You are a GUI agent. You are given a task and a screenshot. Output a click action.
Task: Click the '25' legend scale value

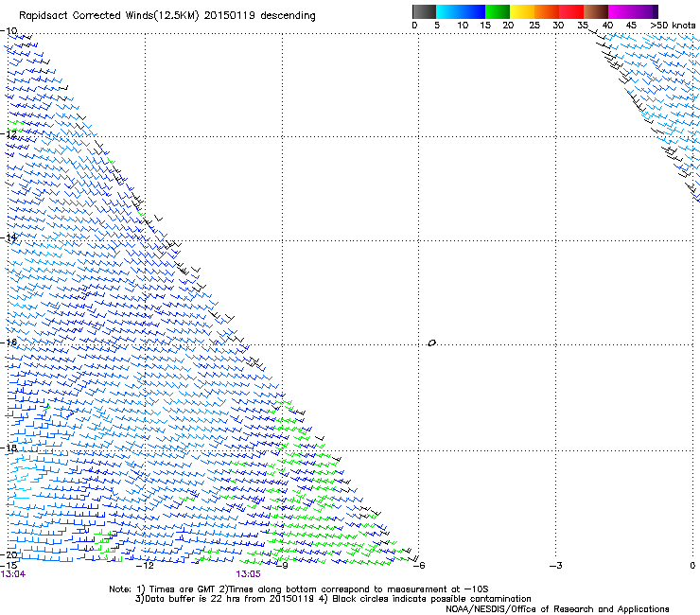(534, 26)
